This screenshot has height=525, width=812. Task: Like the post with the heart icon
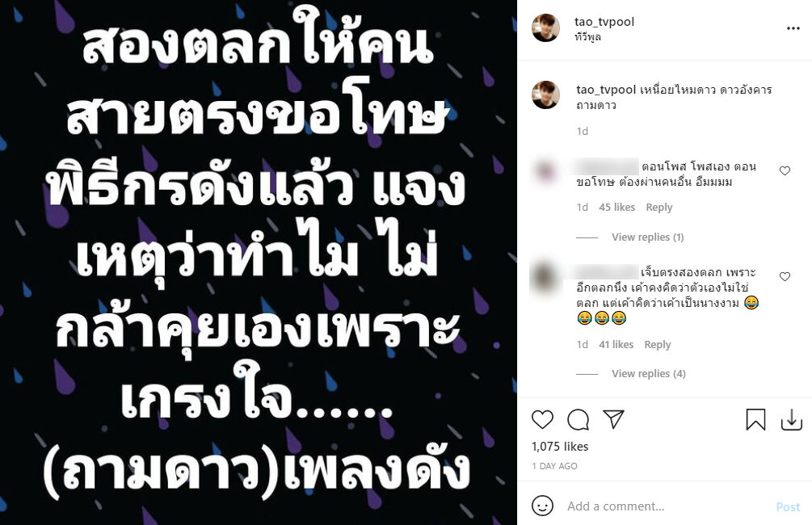pyautogui.click(x=542, y=419)
